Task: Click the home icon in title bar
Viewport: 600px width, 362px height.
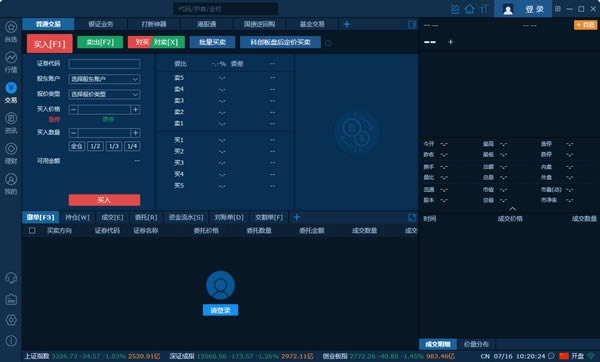Action: pos(470,9)
